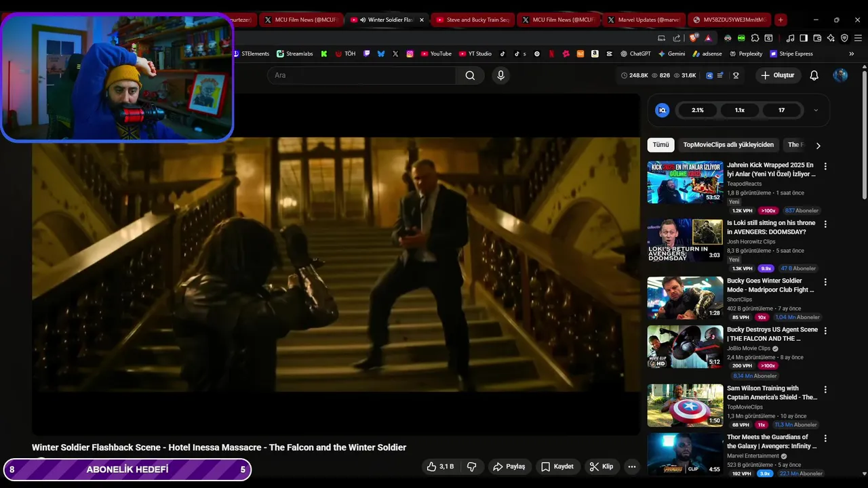Open the TÖH bookmark
868x488 pixels.
(344, 54)
